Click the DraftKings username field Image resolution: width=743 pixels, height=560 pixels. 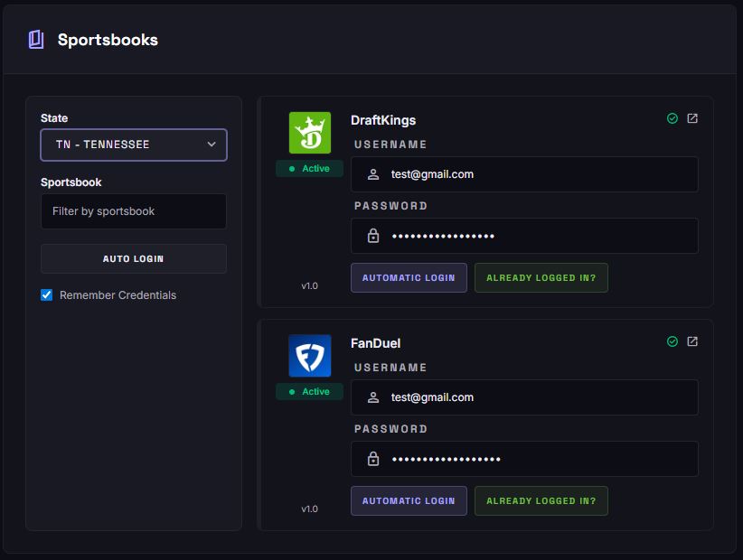tap(524, 174)
